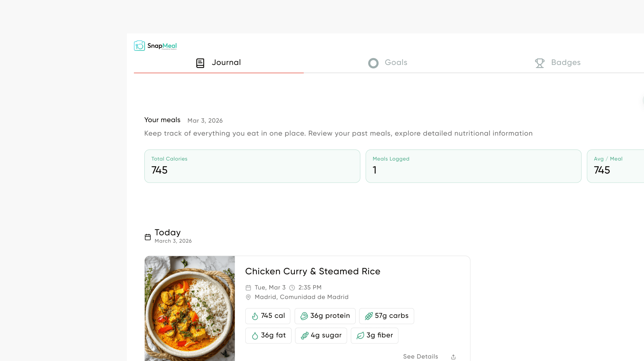Click the 36g protein nutrient chip
The image size is (644, 361).
[325, 316]
